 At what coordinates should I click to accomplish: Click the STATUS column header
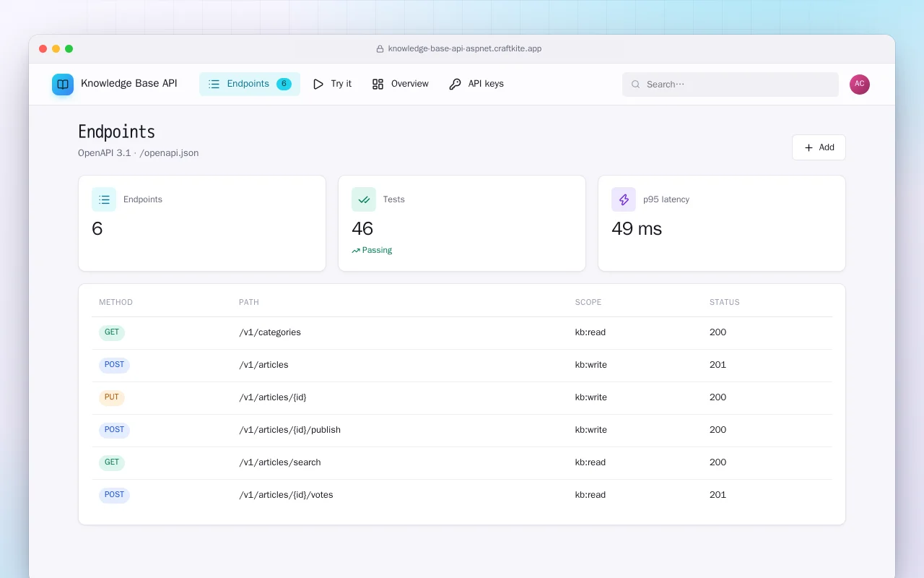point(725,303)
